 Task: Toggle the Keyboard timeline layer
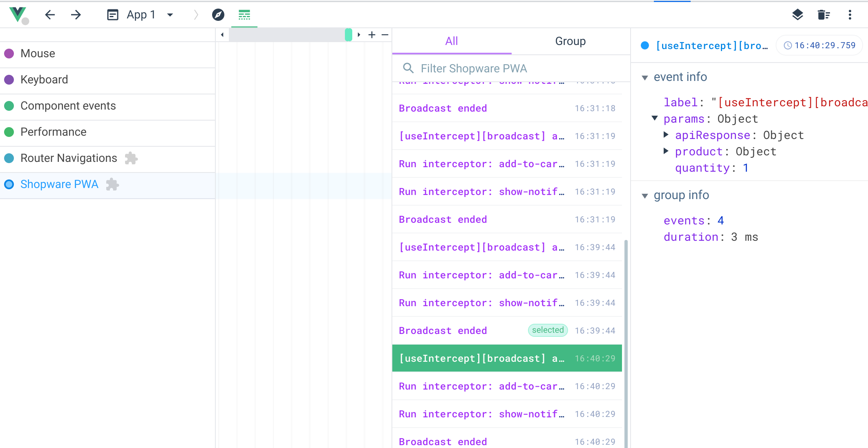click(44, 79)
